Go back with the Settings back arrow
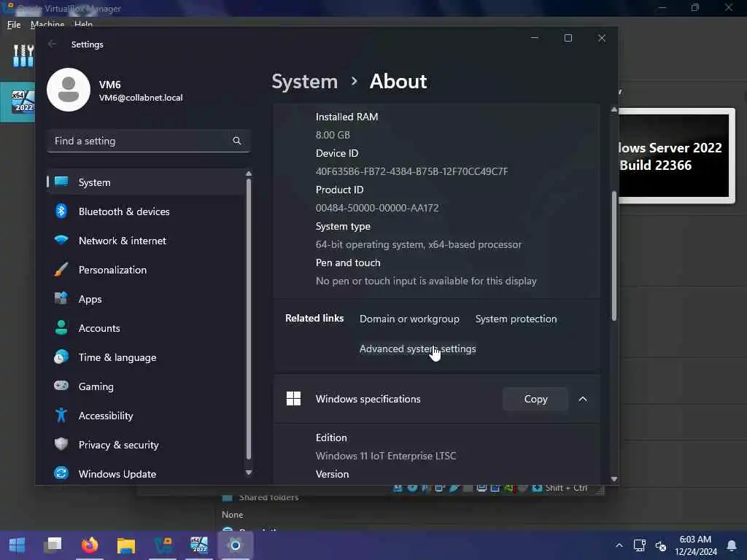 tap(52, 44)
